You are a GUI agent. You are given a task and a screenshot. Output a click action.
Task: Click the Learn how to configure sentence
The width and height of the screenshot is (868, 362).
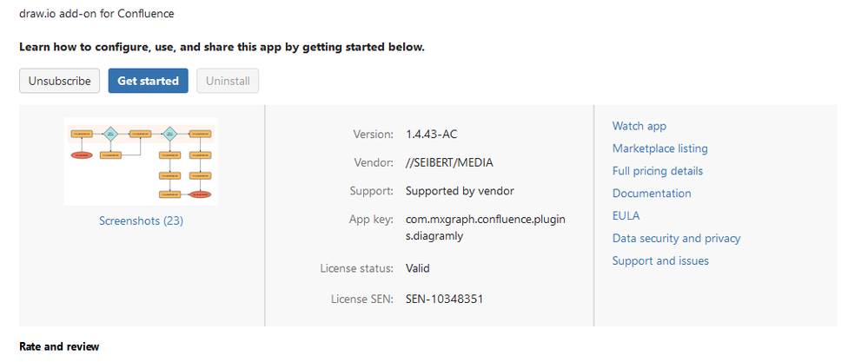coord(222,47)
